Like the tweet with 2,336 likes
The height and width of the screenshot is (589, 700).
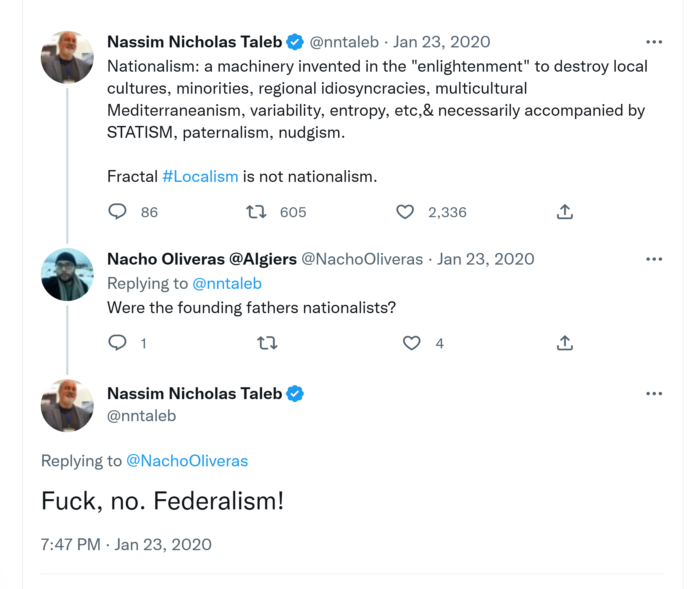[x=405, y=212]
